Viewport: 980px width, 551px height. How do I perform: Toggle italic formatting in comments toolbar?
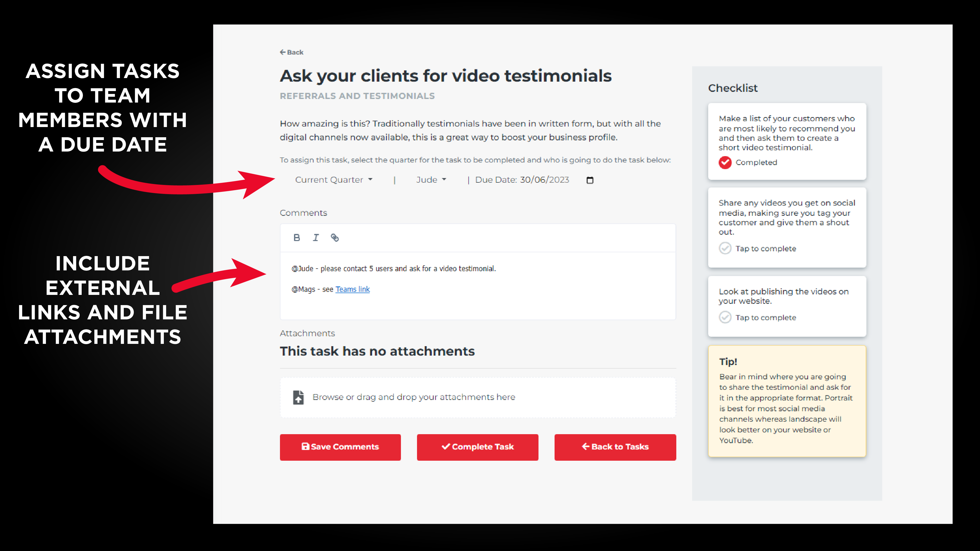tap(316, 238)
